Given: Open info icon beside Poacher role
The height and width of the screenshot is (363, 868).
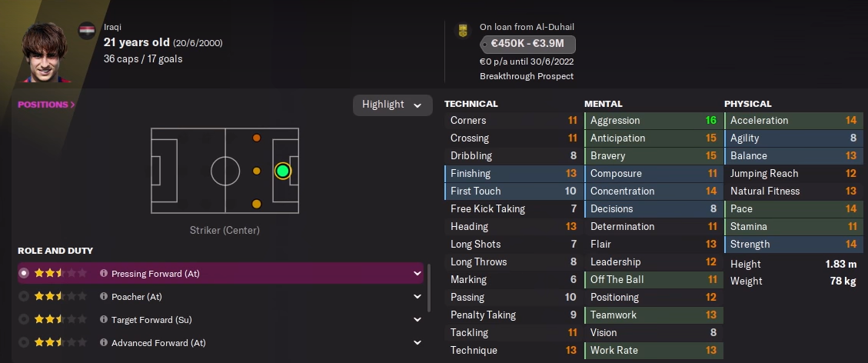Looking at the screenshot, I should click(x=104, y=297).
